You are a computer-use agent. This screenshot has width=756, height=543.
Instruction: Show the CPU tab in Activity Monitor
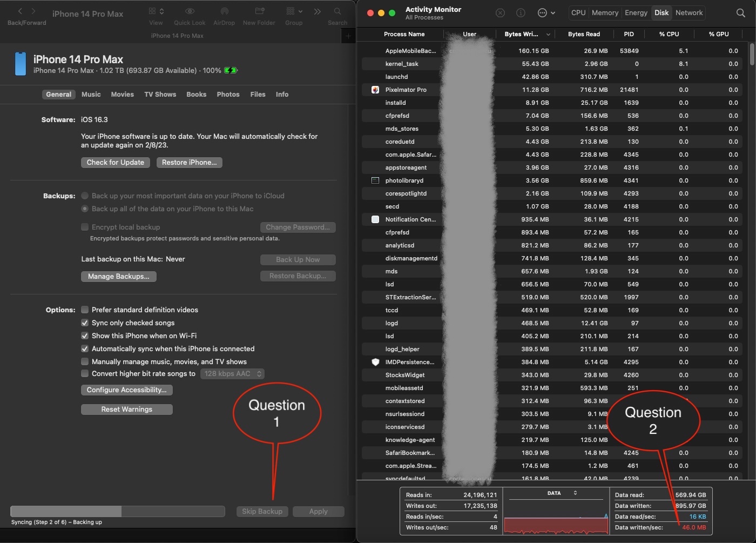[578, 13]
